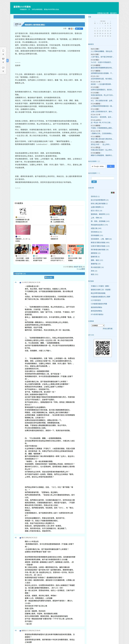Click the Google search magnifier button
The image size is (129, 644).
[x=111, y=166]
